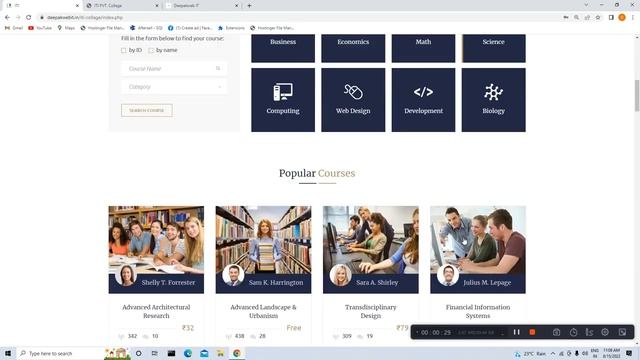Image resolution: width=640 pixels, height=360 pixels.
Task: Reload the current page
Action: pyautogui.click(x=29, y=18)
